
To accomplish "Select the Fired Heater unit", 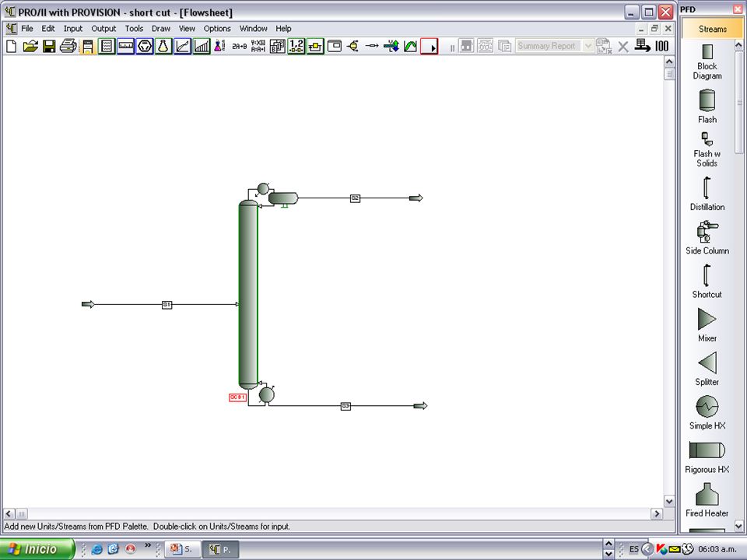I will [x=707, y=500].
